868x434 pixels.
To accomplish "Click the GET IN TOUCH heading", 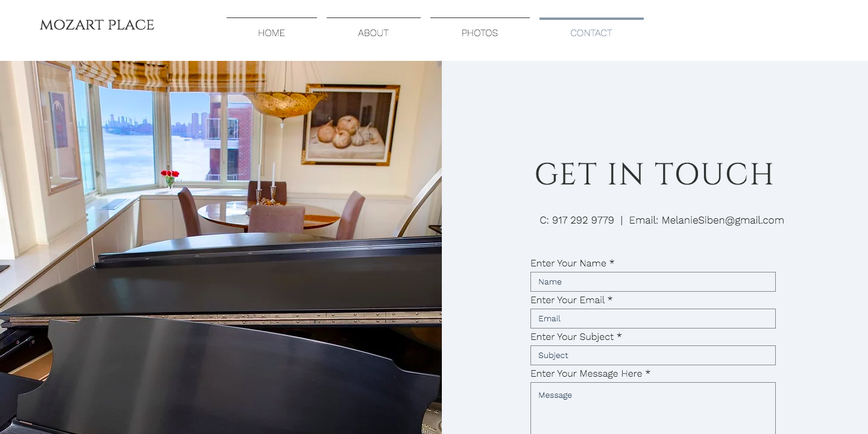I will coord(654,174).
